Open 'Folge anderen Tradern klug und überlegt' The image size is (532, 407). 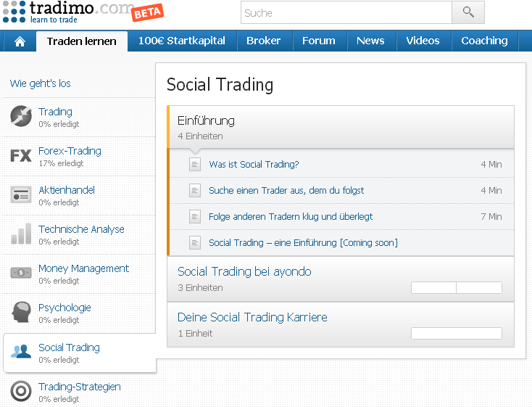pyautogui.click(x=291, y=217)
